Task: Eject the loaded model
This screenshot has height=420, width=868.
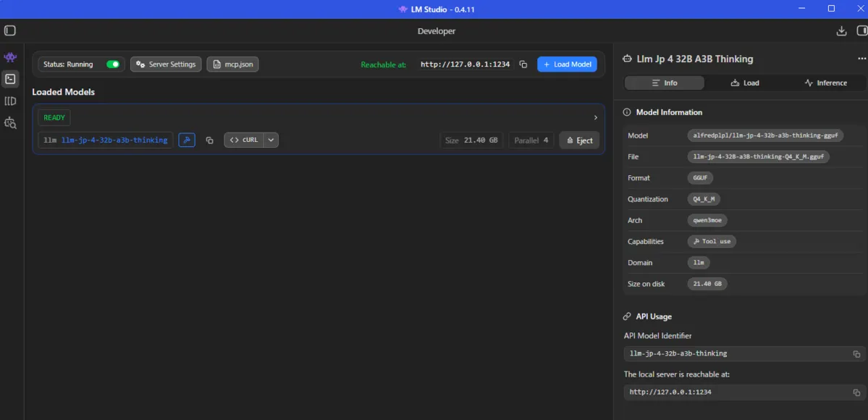Action: point(579,140)
